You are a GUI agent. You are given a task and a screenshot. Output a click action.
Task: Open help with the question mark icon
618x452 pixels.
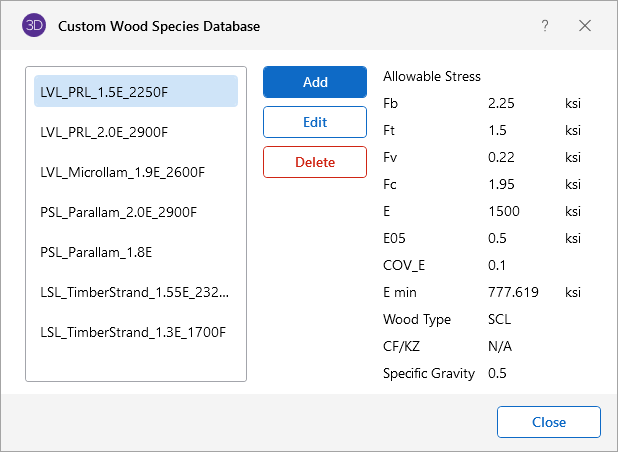pos(545,26)
